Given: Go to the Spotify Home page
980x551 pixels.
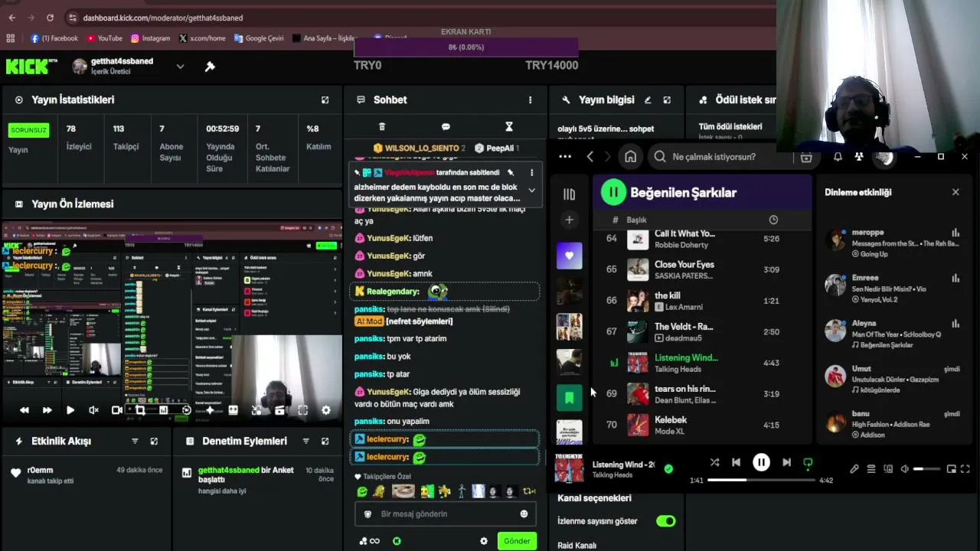Looking at the screenshot, I should (x=630, y=157).
